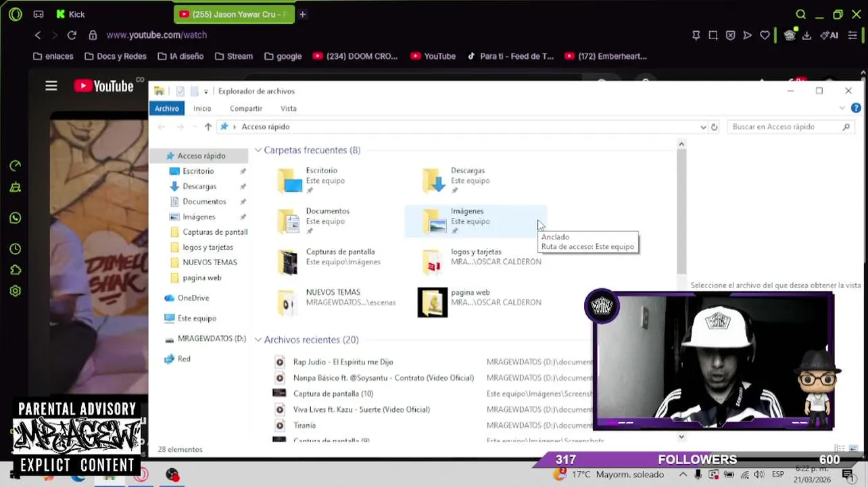Image resolution: width=868 pixels, height=487 pixels.
Task: Click the search magnifier in Explorer search box
Action: [x=846, y=126]
